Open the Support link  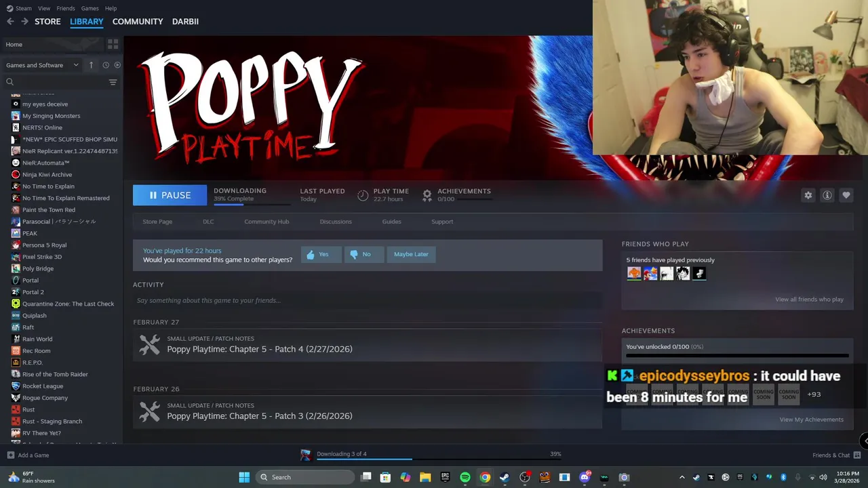442,222
